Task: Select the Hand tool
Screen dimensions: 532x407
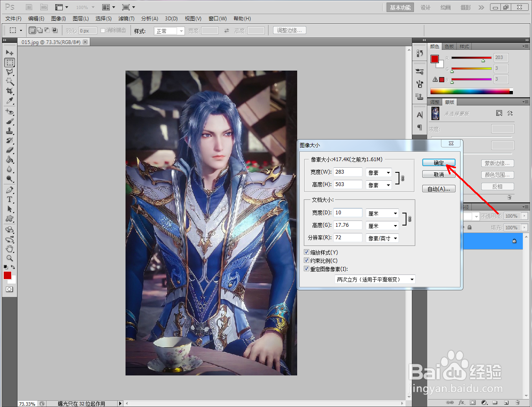Action: click(10, 249)
